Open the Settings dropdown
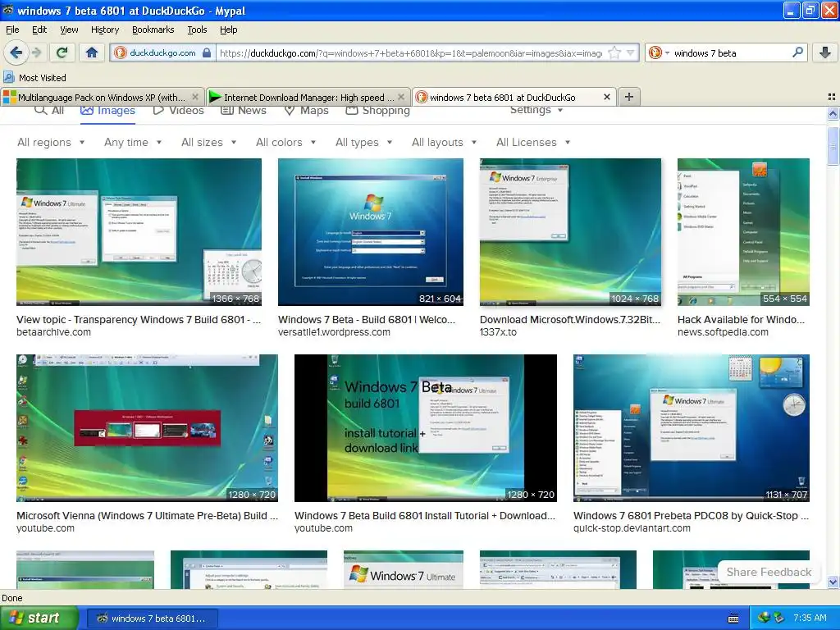Screen dimensions: 840x630 (536, 110)
